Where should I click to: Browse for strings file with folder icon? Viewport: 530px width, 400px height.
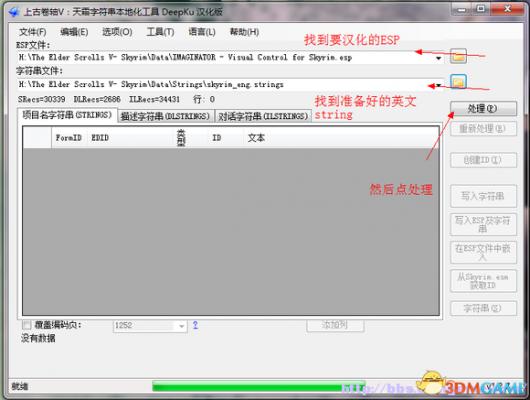point(458,82)
